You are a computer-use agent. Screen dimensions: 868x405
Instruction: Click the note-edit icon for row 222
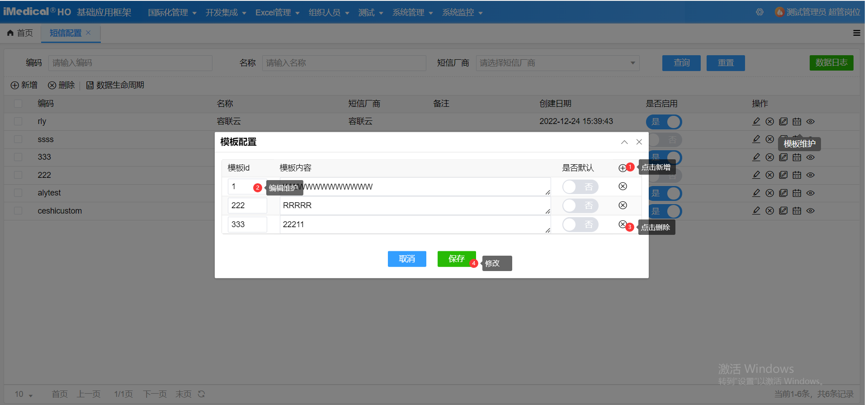pyautogui.click(x=783, y=175)
